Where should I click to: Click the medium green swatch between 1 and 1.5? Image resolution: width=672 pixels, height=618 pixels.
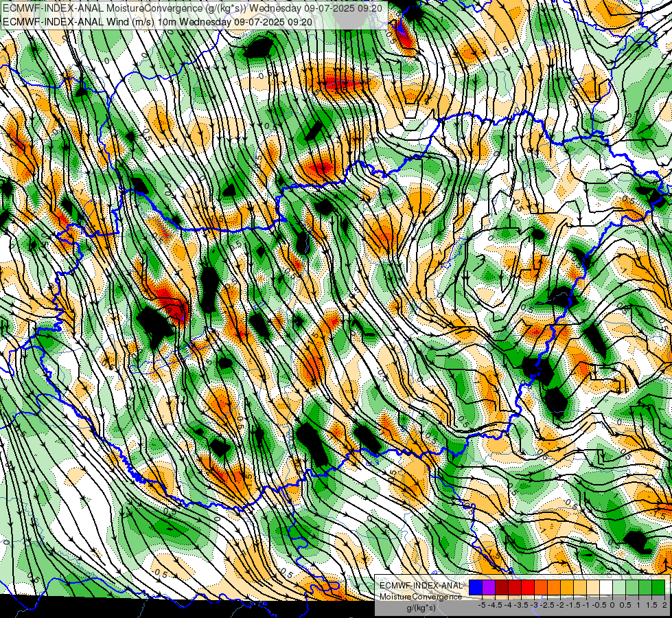(645, 588)
